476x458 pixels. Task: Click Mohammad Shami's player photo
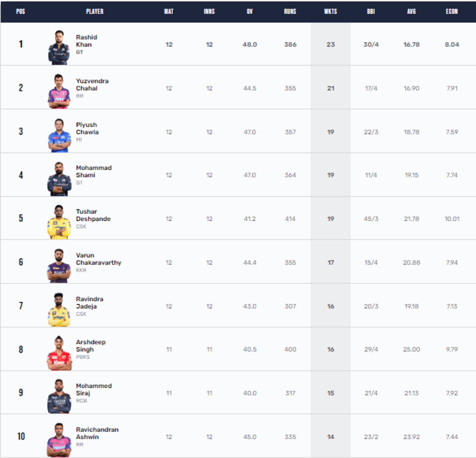click(x=59, y=179)
